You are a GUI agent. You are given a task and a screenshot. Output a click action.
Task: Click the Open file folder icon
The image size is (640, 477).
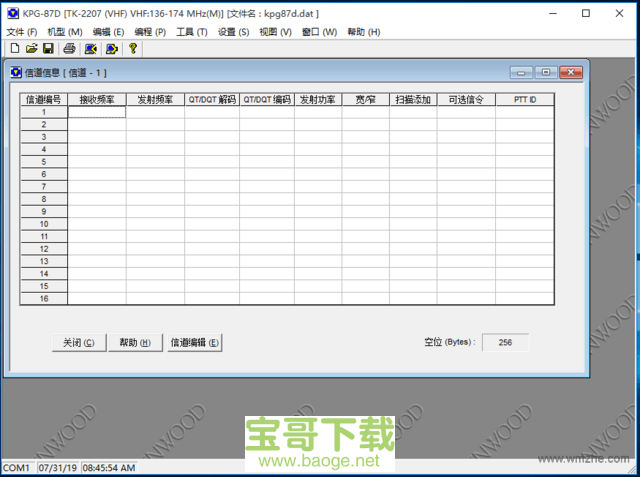pos(31,49)
